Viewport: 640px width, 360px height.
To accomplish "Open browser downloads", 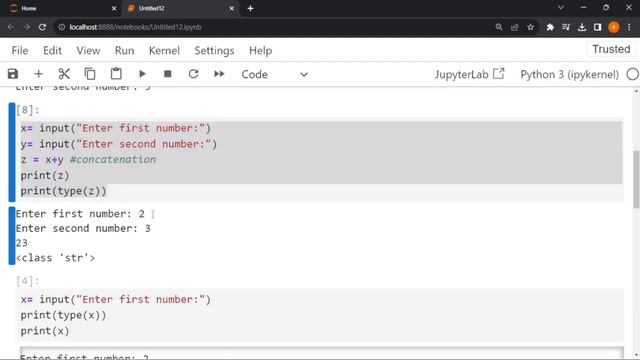I will pyautogui.click(x=582, y=27).
